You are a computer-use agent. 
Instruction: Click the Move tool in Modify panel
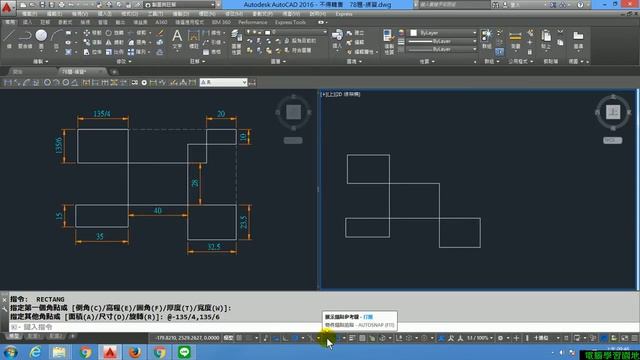click(x=92, y=33)
